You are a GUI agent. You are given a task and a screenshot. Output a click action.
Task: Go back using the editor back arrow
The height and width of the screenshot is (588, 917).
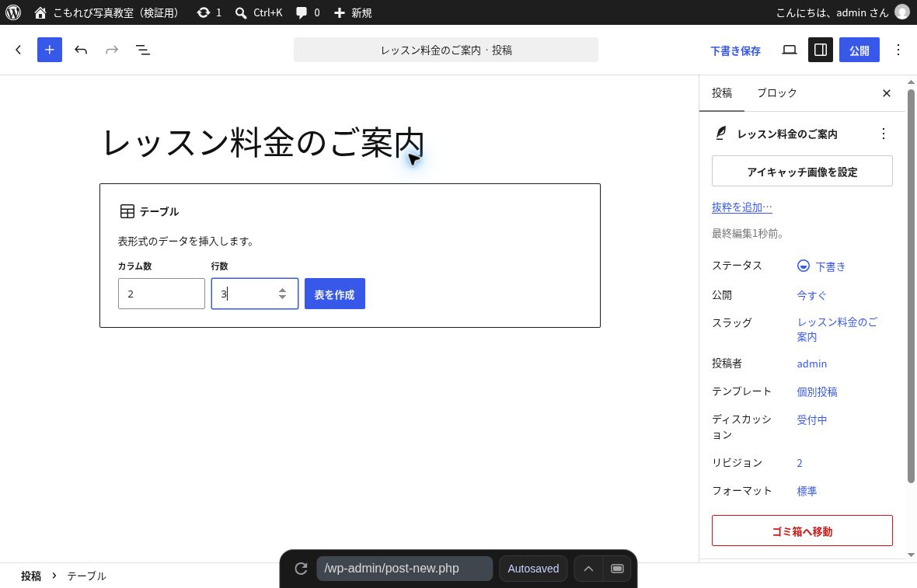[19, 50]
